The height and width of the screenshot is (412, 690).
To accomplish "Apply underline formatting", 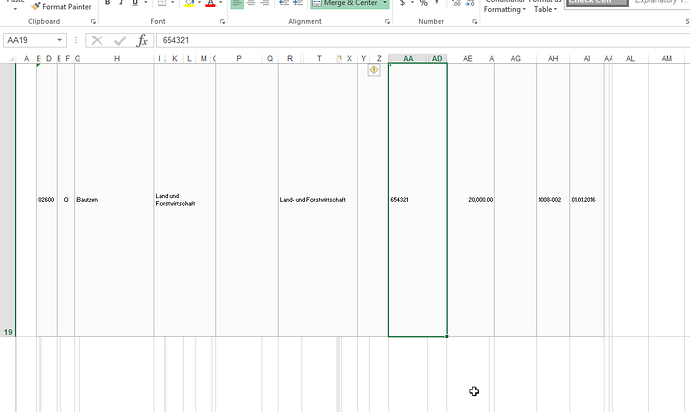I will click(x=135, y=3).
